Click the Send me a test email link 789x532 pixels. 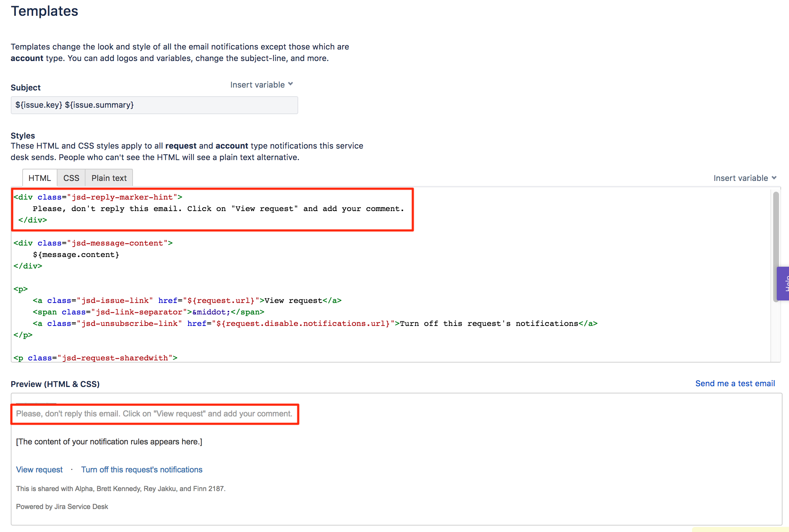coord(734,383)
